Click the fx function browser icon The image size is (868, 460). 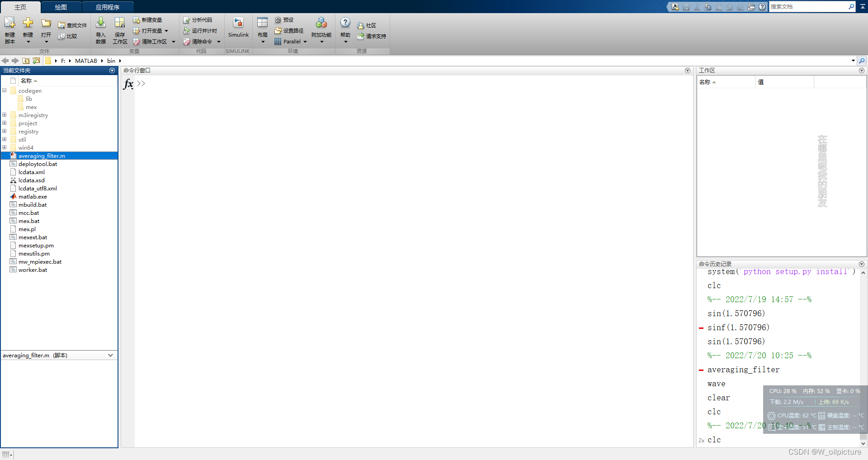tap(128, 84)
